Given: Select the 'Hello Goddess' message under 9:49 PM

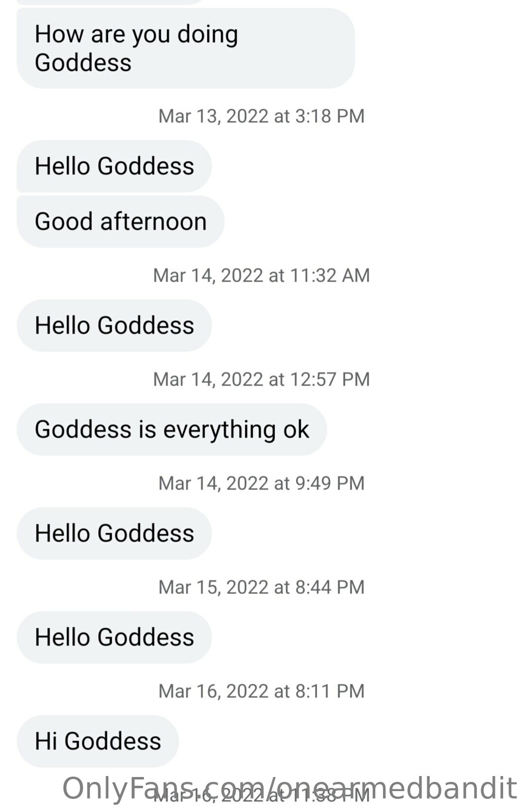Looking at the screenshot, I should [x=114, y=533].
